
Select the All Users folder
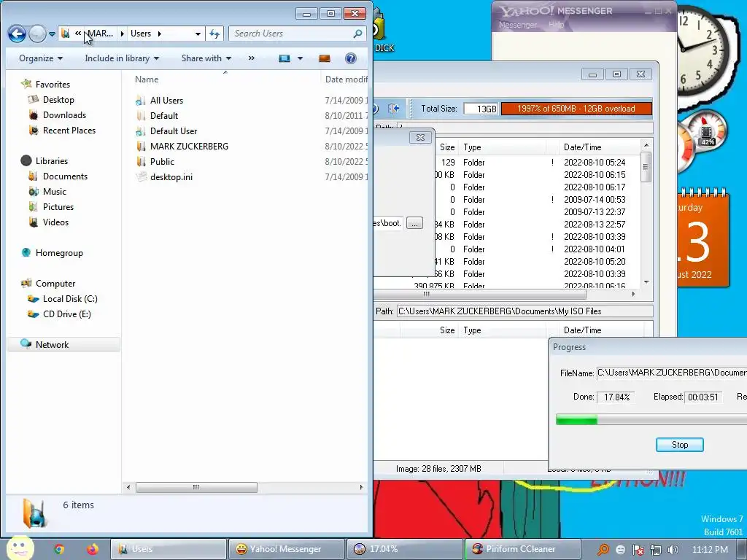point(166,101)
